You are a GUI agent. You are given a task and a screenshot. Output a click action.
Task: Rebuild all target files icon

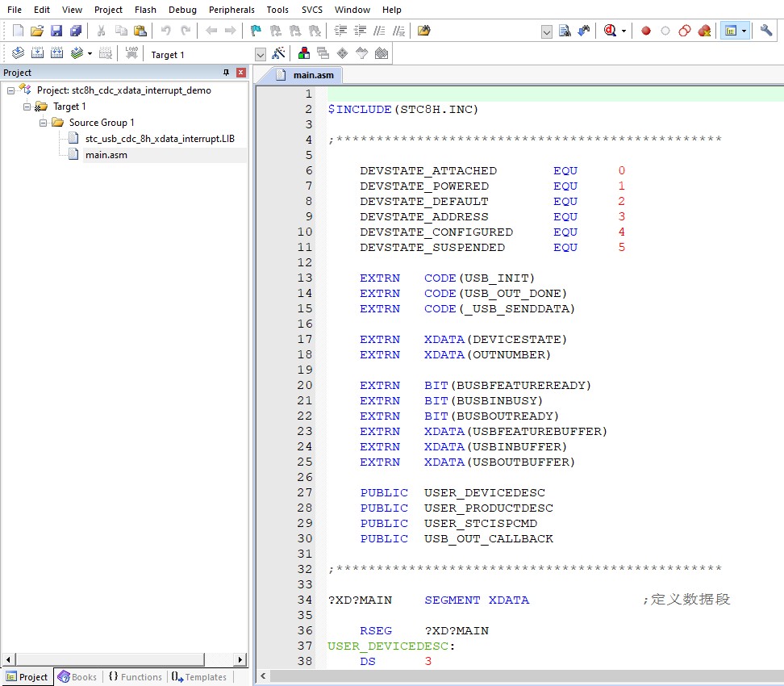(x=57, y=52)
